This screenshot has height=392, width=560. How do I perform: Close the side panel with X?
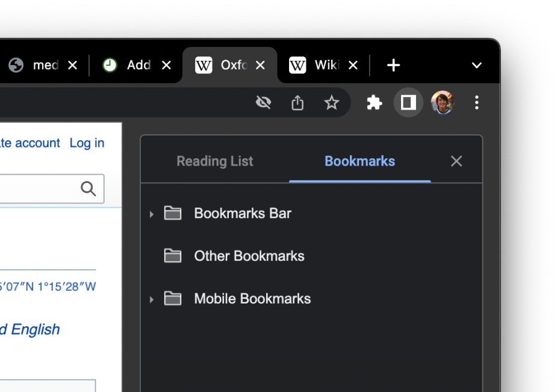(x=456, y=161)
